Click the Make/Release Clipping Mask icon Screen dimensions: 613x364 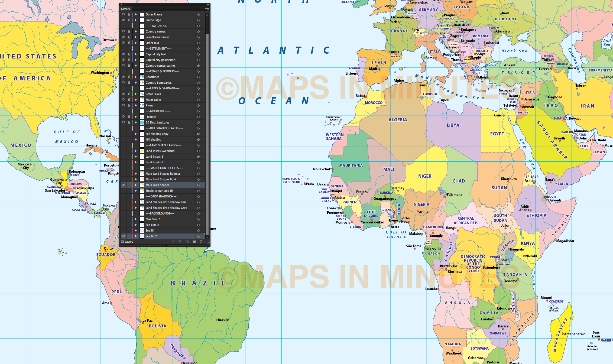point(180,241)
